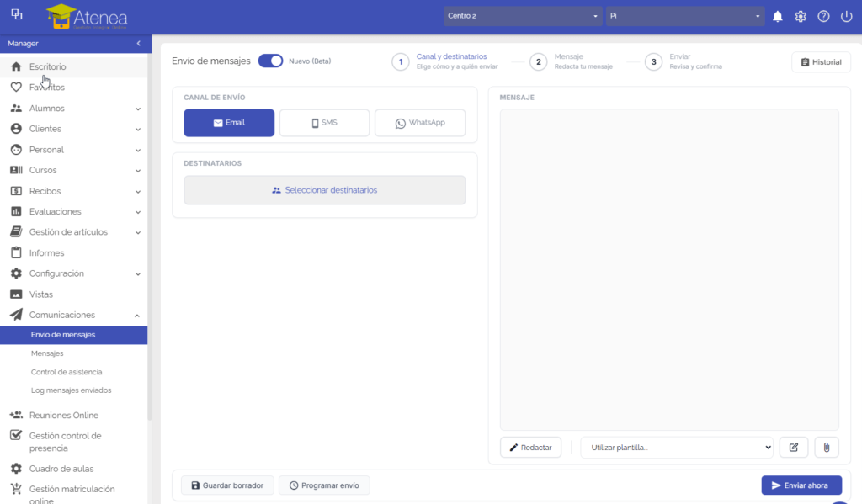862x504 pixels.
Task: Go to step 2 Mensaje
Action: tap(572, 61)
